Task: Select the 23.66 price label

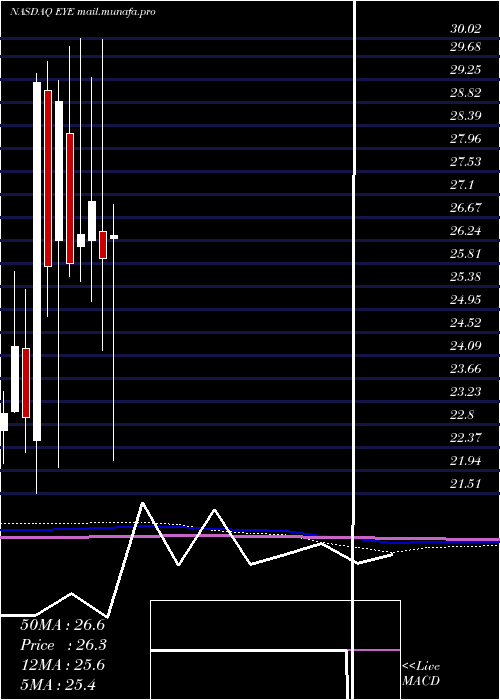Action: tap(466, 368)
